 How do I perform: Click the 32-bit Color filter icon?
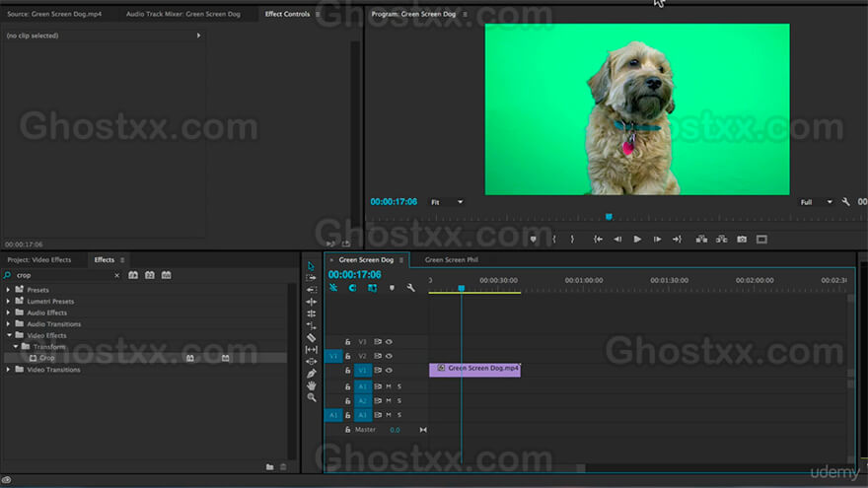(150, 275)
